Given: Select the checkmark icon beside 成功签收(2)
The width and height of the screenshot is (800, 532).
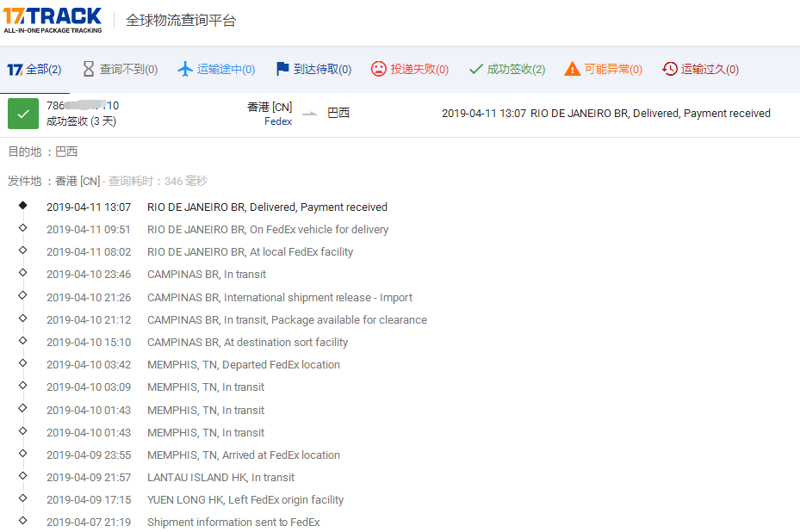Looking at the screenshot, I should coord(476,68).
